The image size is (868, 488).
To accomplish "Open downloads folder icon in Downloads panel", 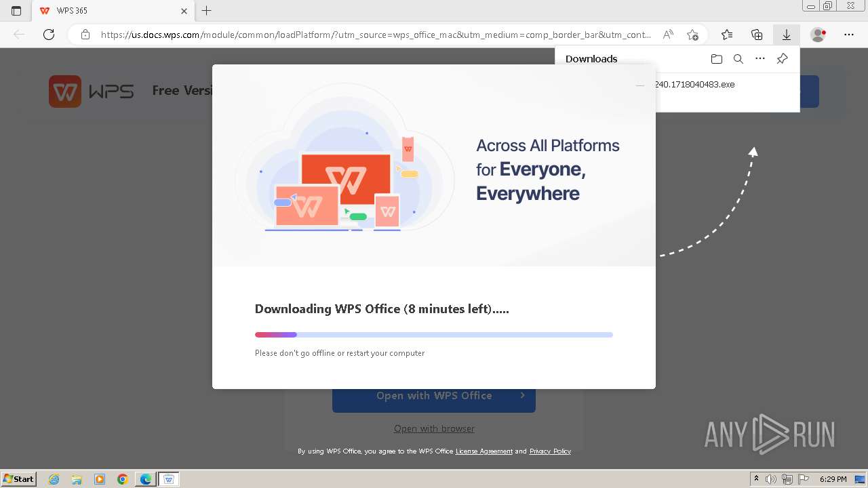I will [x=717, y=59].
